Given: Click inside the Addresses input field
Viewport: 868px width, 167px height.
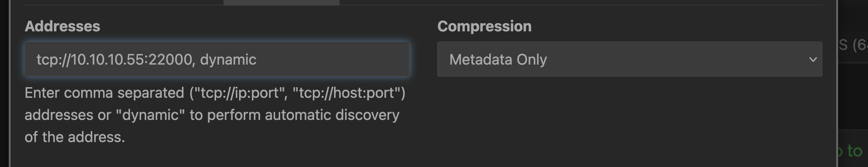Looking at the screenshot, I should pos(217,60).
